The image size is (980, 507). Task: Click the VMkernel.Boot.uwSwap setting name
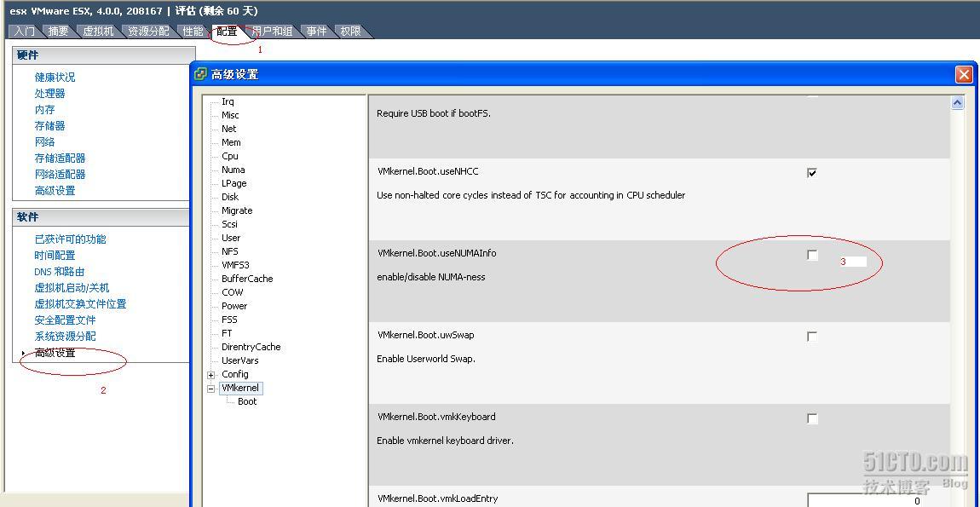coord(425,335)
